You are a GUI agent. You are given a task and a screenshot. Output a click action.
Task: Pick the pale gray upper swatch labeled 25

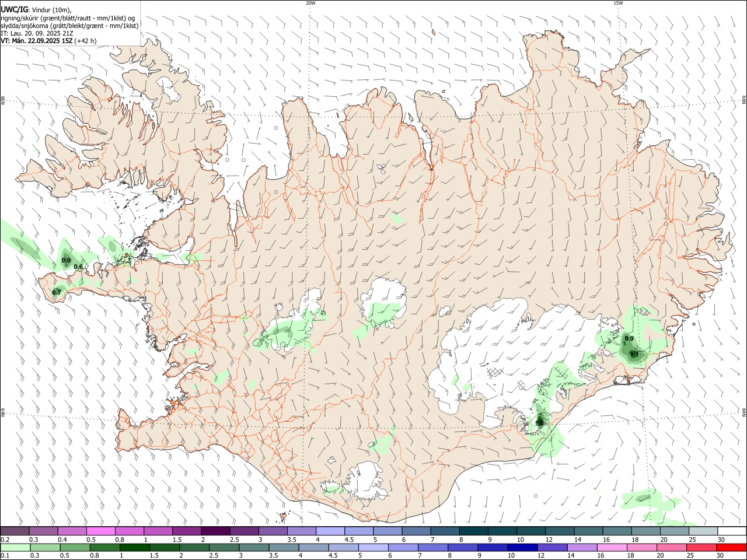[x=703, y=531]
